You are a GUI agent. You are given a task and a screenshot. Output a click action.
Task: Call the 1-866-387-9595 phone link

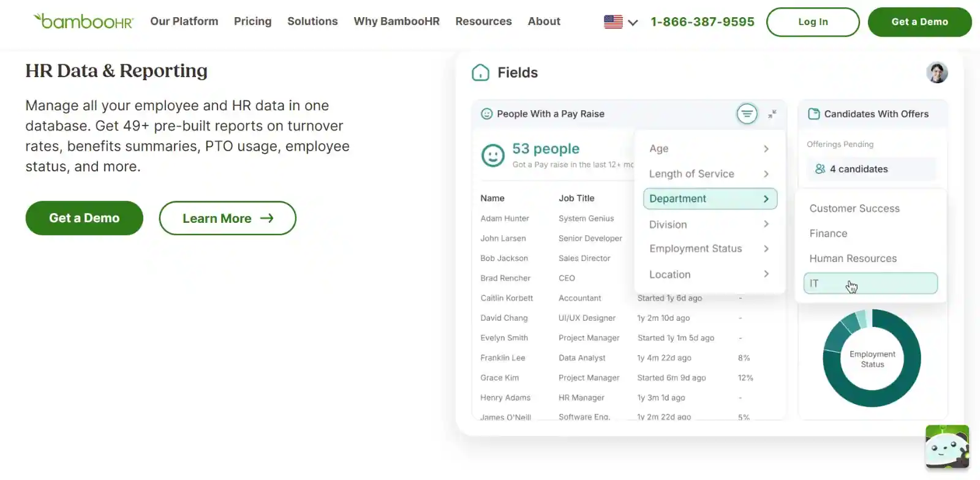pos(702,22)
